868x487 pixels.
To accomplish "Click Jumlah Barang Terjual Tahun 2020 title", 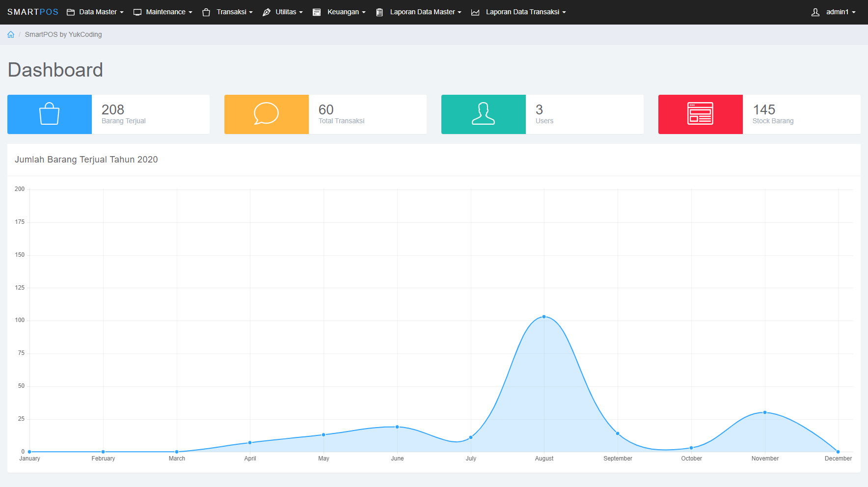I will [86, 160].
